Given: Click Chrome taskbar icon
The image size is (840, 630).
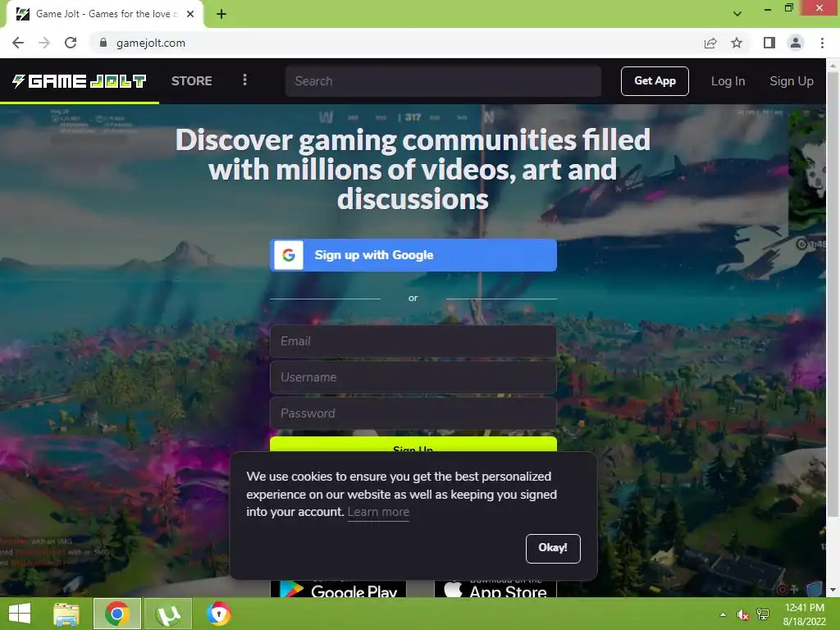Looking at the screenshot, I should pyautogui.click(x=116, y=614).
